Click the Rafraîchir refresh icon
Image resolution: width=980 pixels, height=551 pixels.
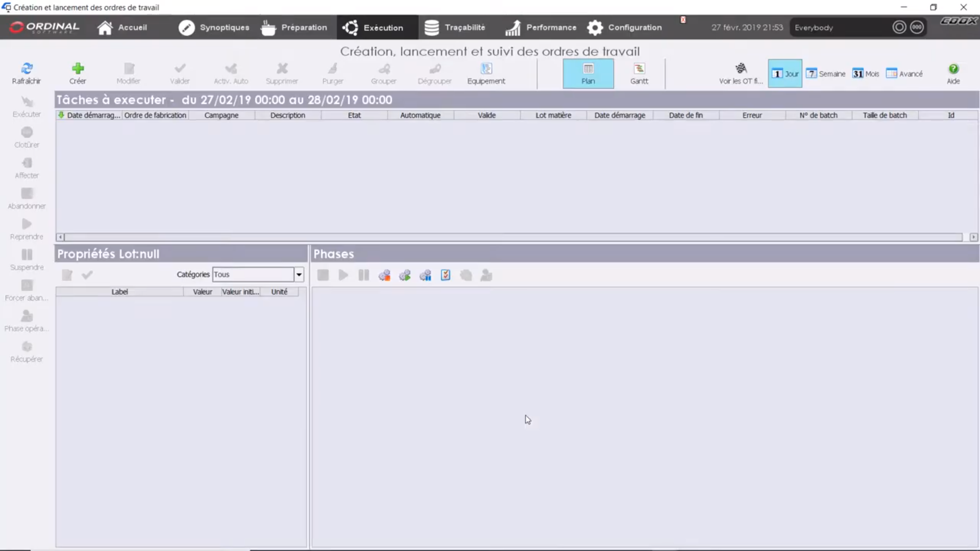[x=27, y=69]
